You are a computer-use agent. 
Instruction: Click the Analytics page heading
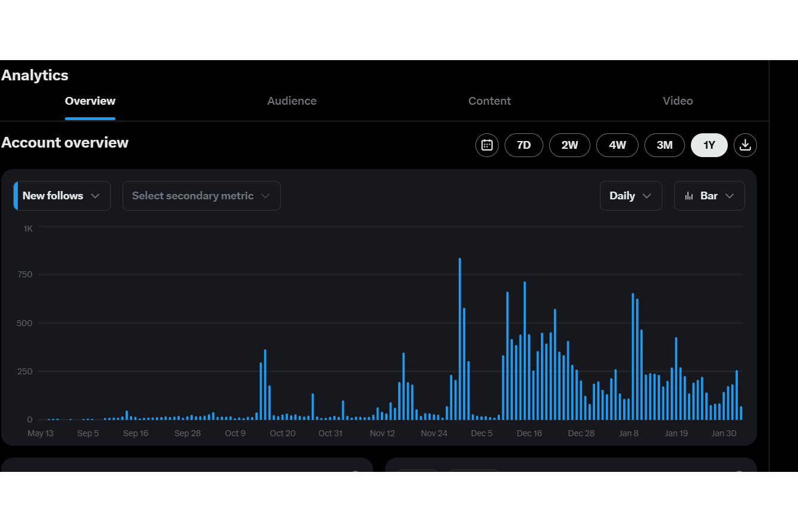(35, 76)
